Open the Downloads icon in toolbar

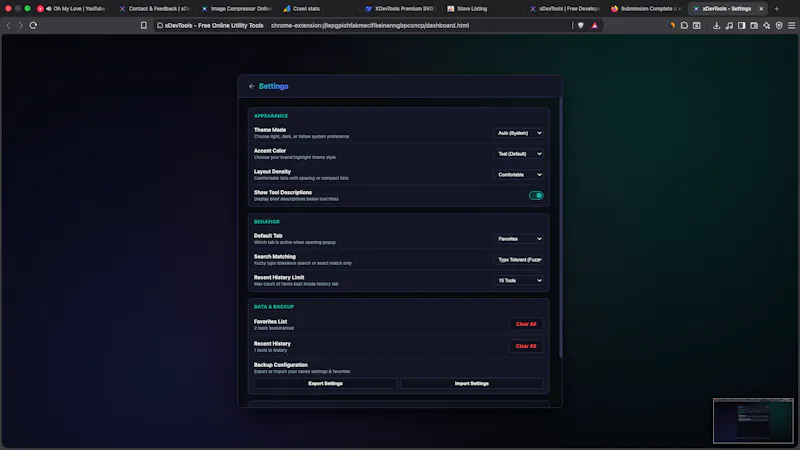point(716,25)
